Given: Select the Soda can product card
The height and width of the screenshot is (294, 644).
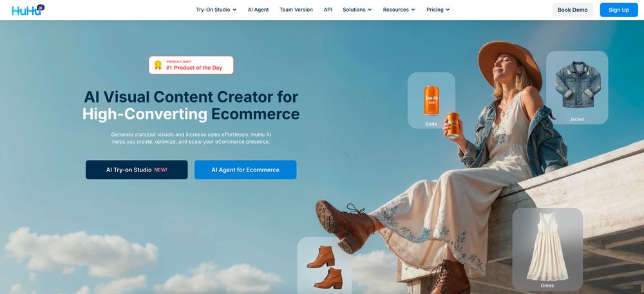Looking at the screenshot, I should point(431,101).
